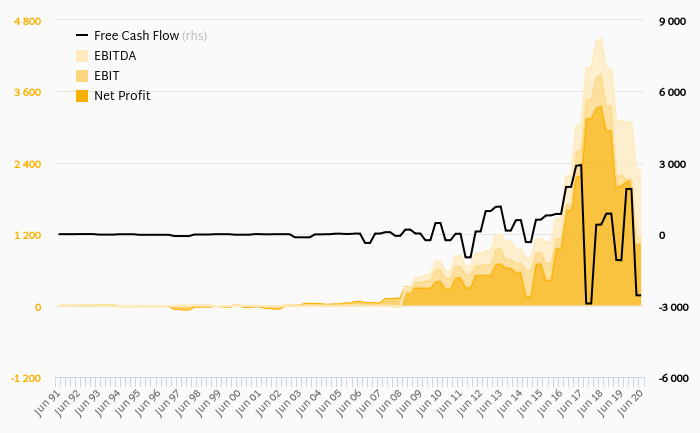700x433 pixels.
Task: Select the Net Profit legend label
Action: [x=122, y=96]
